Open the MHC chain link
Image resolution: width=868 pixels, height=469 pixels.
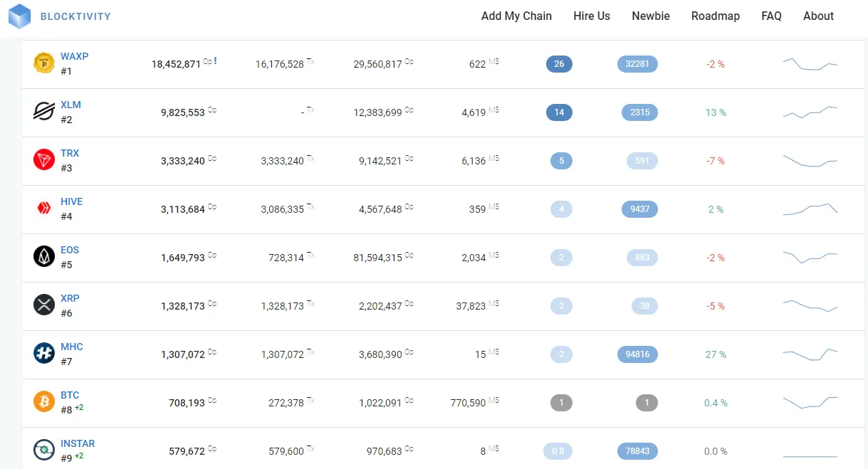click(x=71, y=347)
